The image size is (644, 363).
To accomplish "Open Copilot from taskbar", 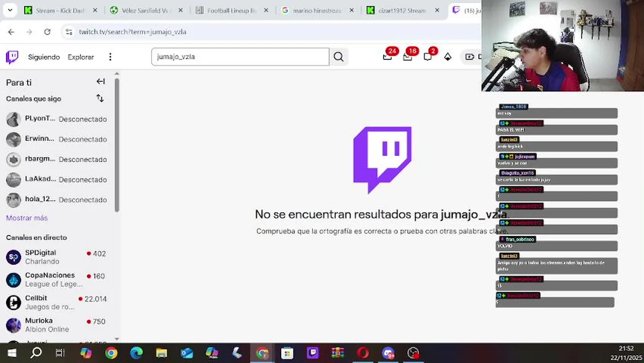I will click(x=86, y=353).
